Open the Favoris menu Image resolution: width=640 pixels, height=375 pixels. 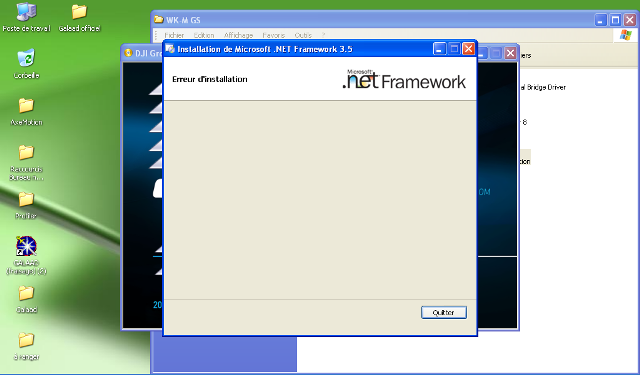pos(273,36)
